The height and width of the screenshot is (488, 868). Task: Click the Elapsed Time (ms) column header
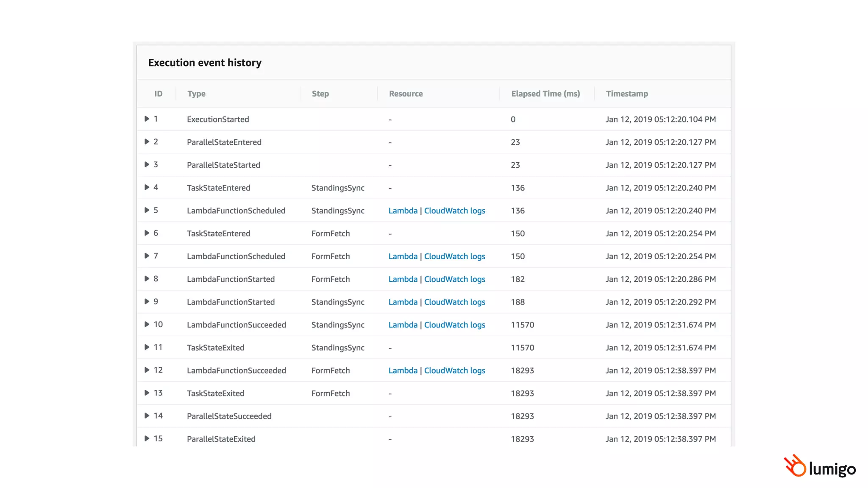pos(545,94)
